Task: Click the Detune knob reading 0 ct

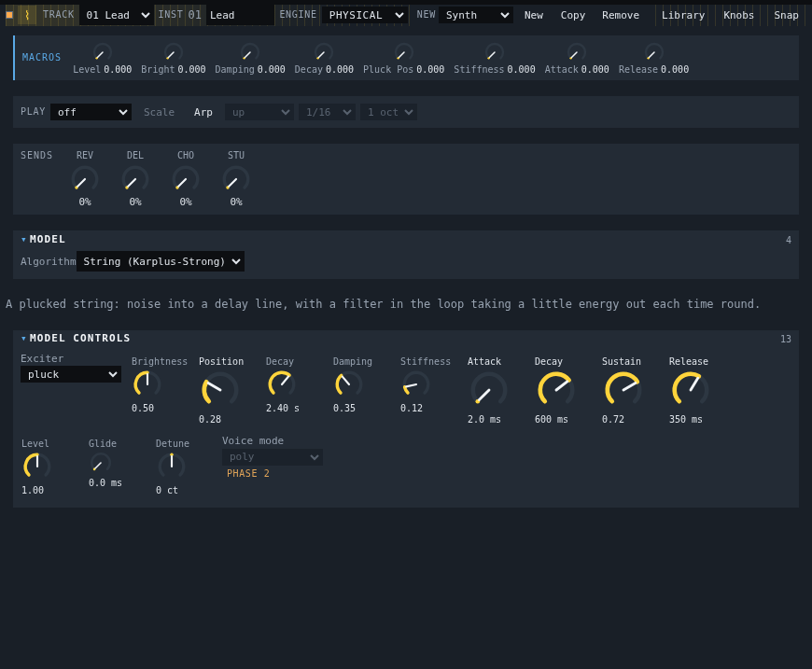Action: 172,466
